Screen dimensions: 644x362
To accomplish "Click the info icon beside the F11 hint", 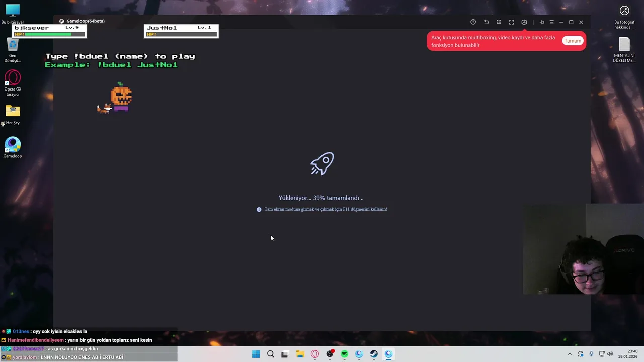I will point(259,209).
